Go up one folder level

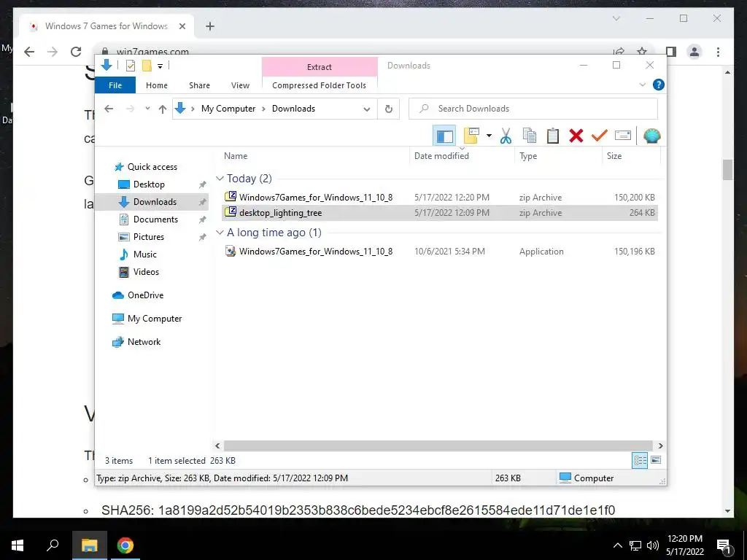pyautogui.click(x=163, y=109)
